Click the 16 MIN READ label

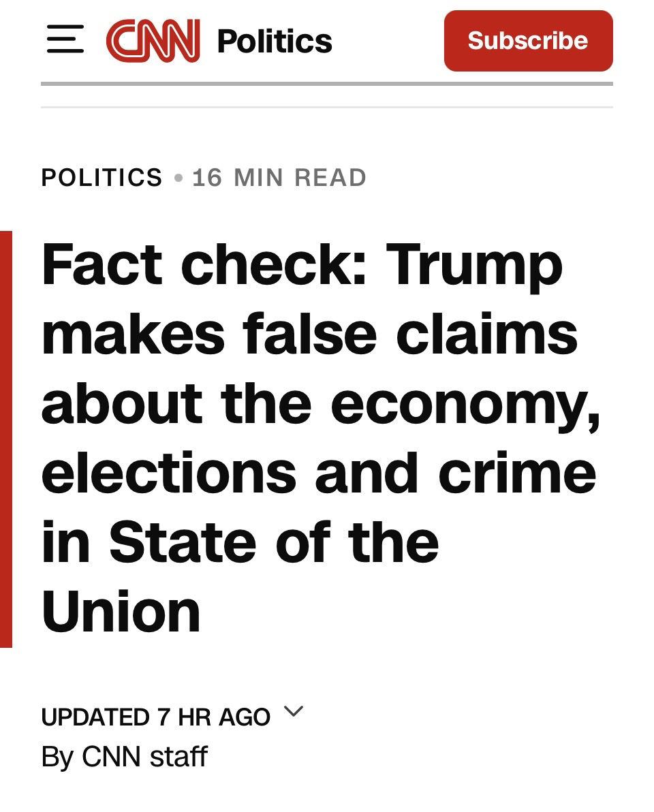[279, 178]
